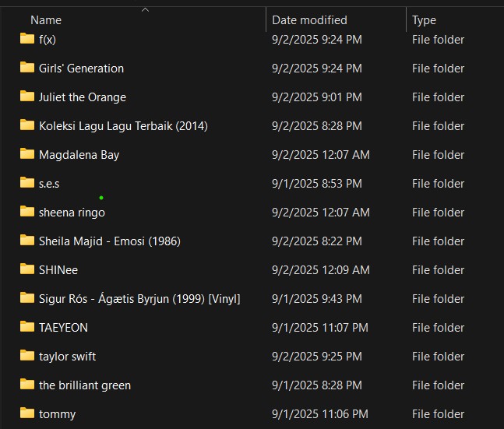
Task: Select the s.e.s folder name
Action: (x=49, y=184)
